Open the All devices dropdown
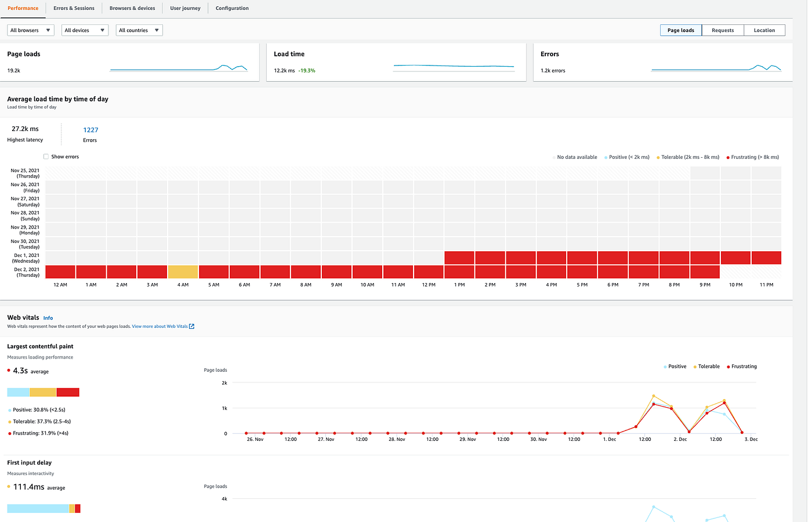 click(x=84, y=30)
